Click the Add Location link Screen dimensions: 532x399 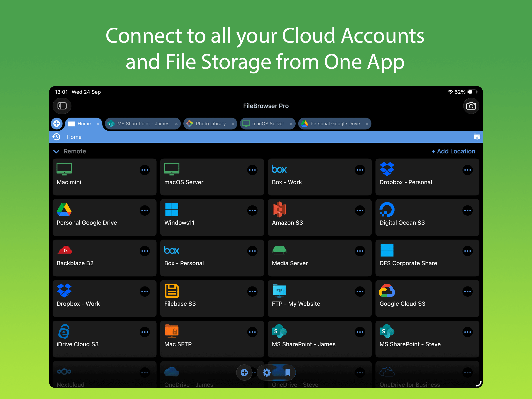(x=453, y=151)
